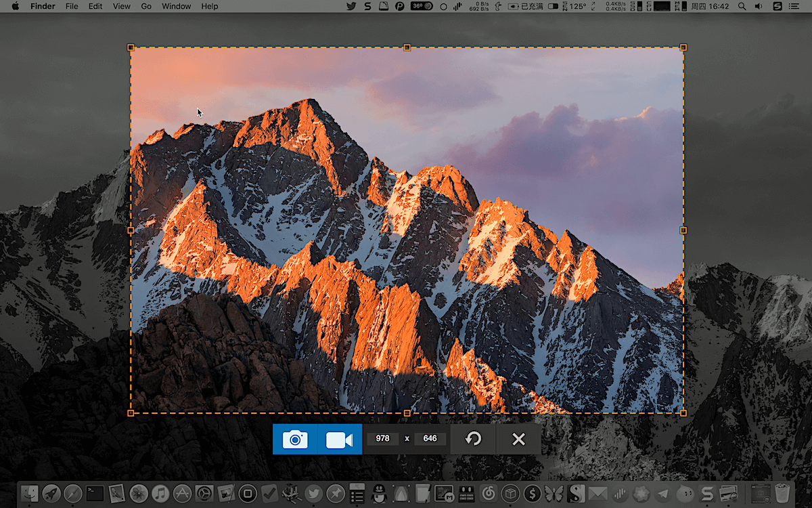Click the volume speaker menu bar icon
Image resolution: width=812 pixels, height=508 pixels.
coord(759,6)
